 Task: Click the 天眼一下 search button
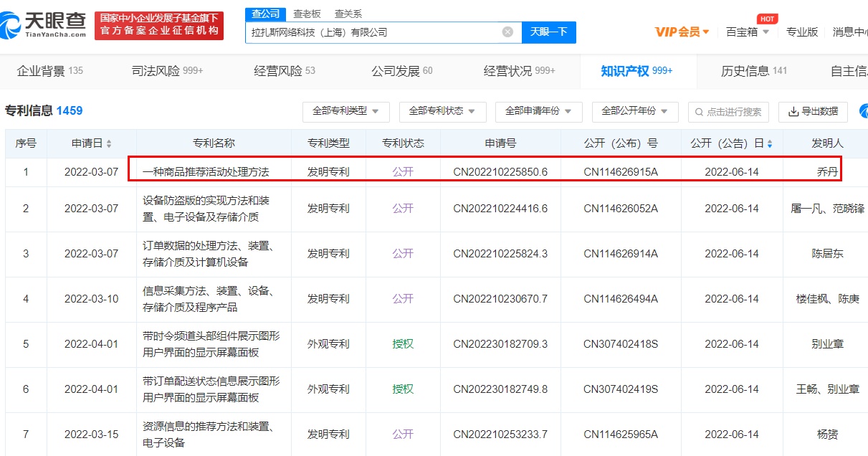point(548,32)
